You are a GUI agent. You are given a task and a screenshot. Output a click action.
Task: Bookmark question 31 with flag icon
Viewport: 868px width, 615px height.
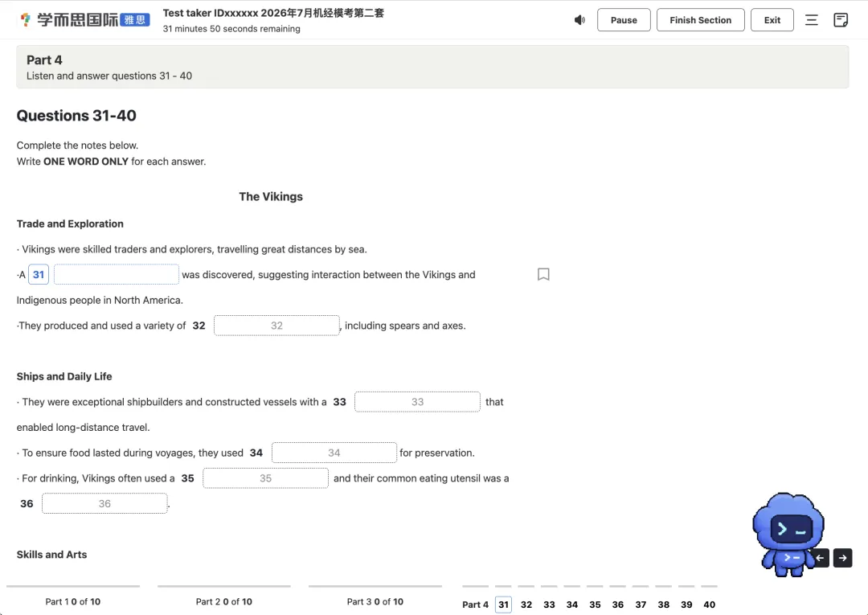coord(543,274)
